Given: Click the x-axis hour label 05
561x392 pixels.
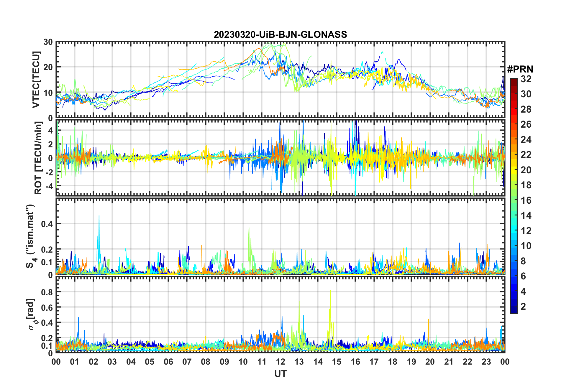Looking at the screenshot, I should [150, 362].
